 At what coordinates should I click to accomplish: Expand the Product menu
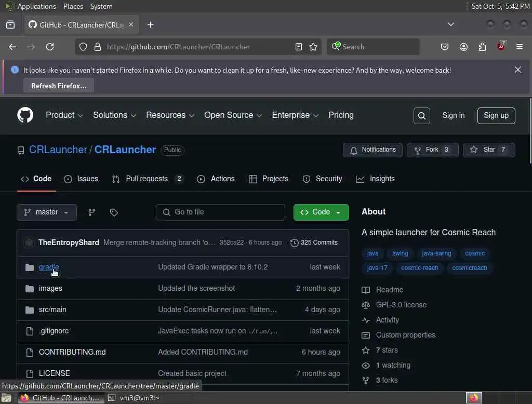click(64, 115)
